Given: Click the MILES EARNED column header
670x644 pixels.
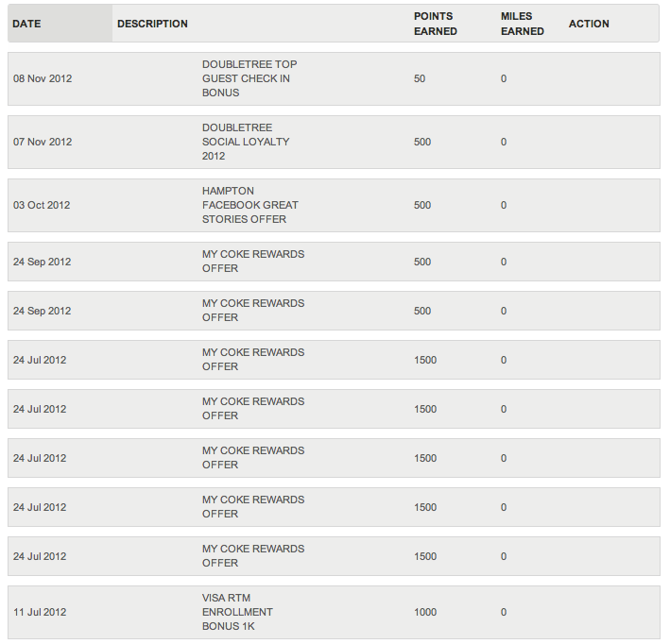Looking at the screenshot, I should point(523,24).
